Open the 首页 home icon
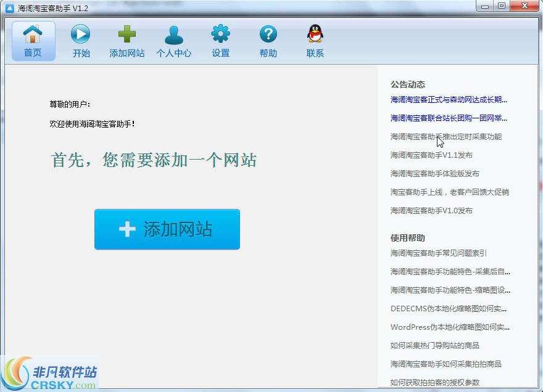The height and width of the screenshot is (392, 543). [33, 35]
